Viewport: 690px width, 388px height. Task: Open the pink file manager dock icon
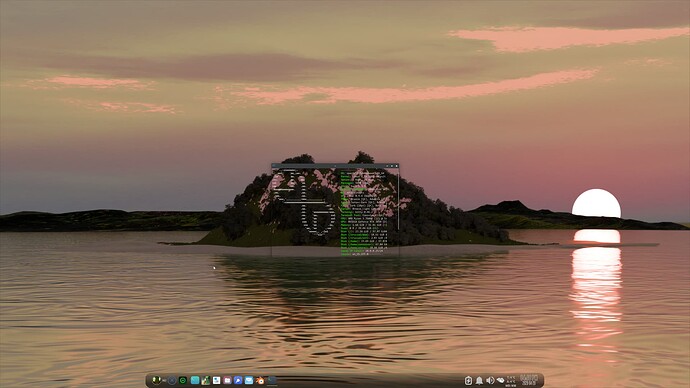[227, 380]
